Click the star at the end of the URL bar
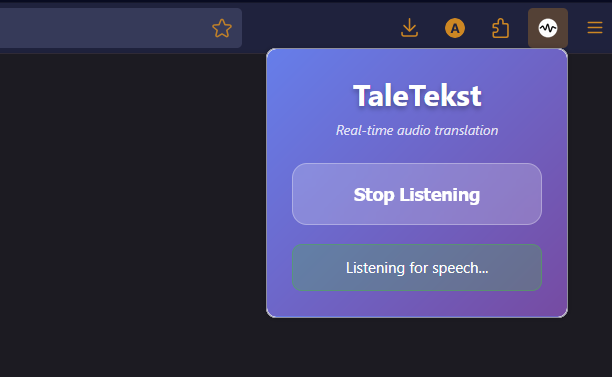 point(222,28)
